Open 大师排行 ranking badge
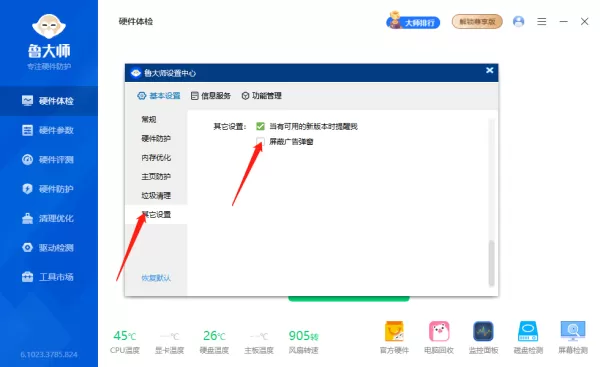Viewport: 600px width, 367px height. (x=413, y=22)
